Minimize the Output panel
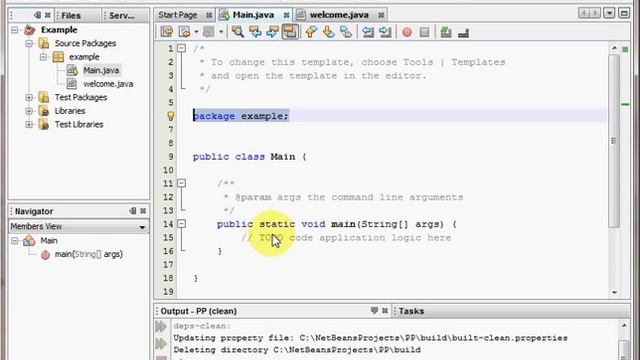Viewport: 640px width, 360px height. pos(374,311)
